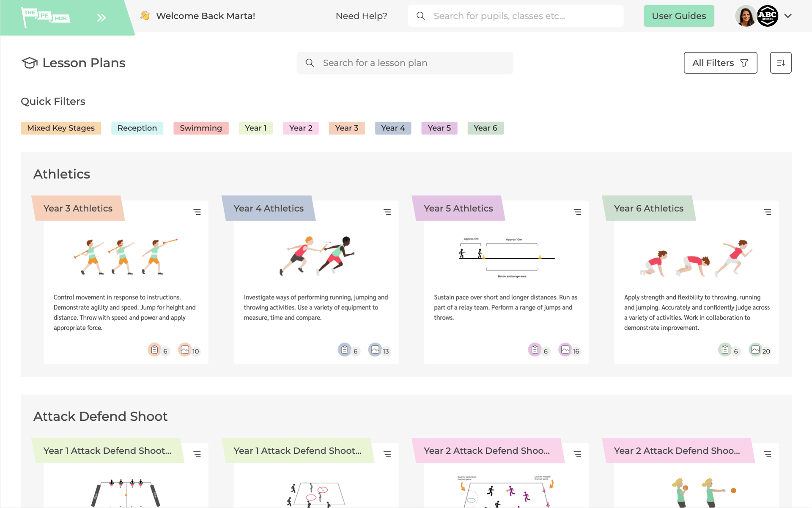Open the account dropdown chevron
Screen dimensions: 812x508
tap(788, 16)
